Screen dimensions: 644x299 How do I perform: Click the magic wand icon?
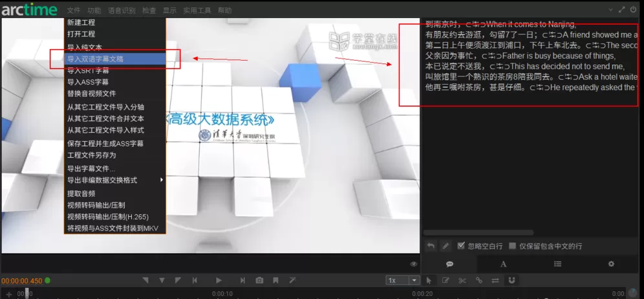tap(292, 280)
